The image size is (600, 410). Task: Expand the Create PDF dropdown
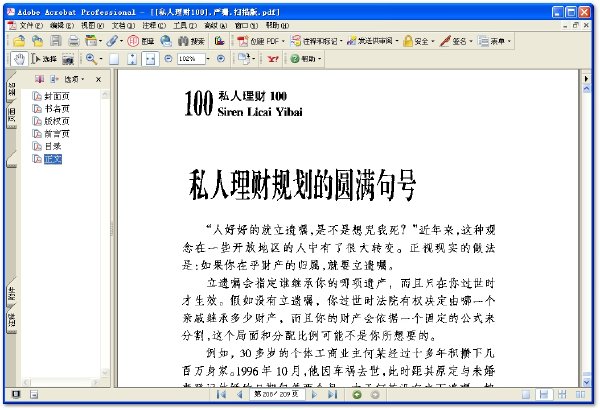284,41
